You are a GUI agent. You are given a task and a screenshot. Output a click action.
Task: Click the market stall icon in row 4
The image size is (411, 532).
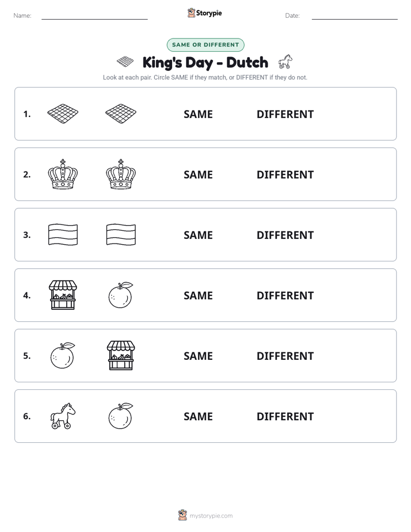coord(63,295)
